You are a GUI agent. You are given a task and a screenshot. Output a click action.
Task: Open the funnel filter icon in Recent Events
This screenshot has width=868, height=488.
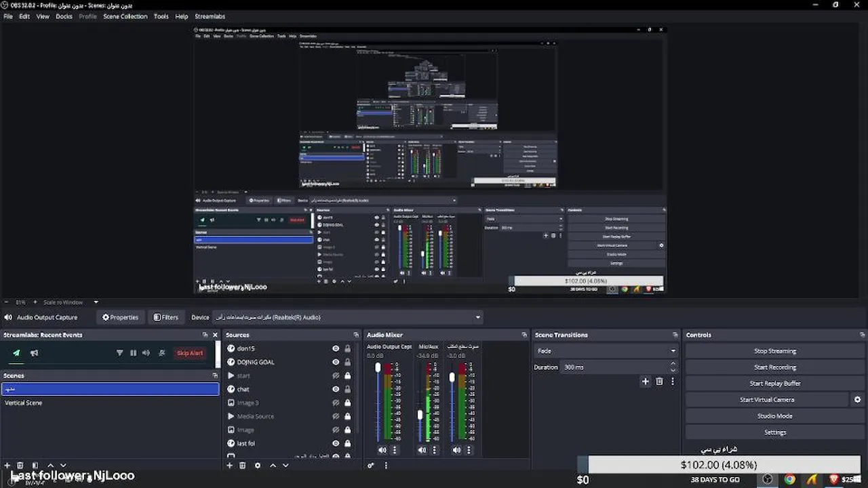[120, 353]
